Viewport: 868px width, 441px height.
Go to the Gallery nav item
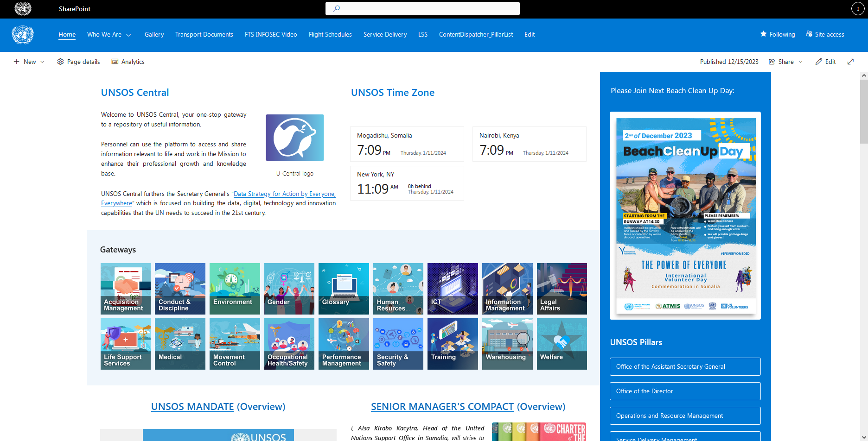coord(154,34)
